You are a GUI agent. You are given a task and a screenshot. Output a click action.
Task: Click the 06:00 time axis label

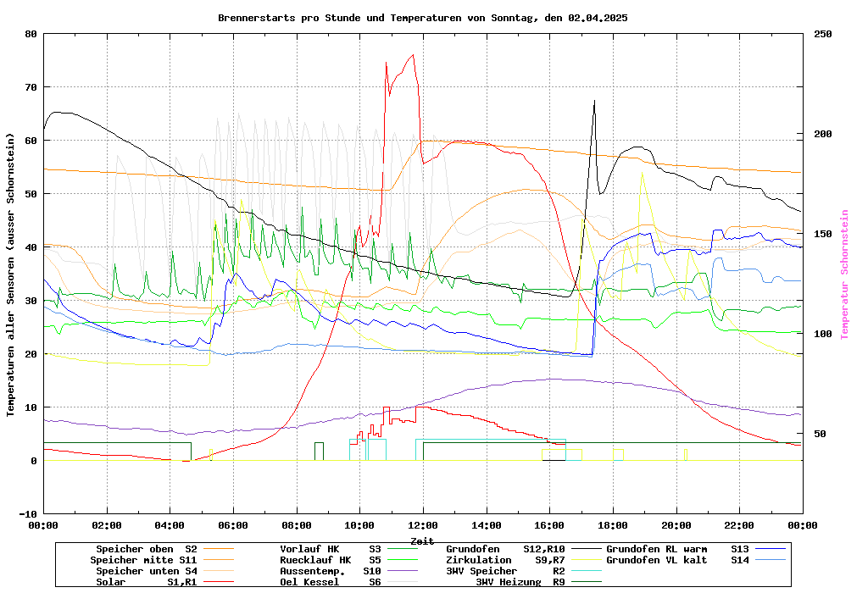coord(233,525)
